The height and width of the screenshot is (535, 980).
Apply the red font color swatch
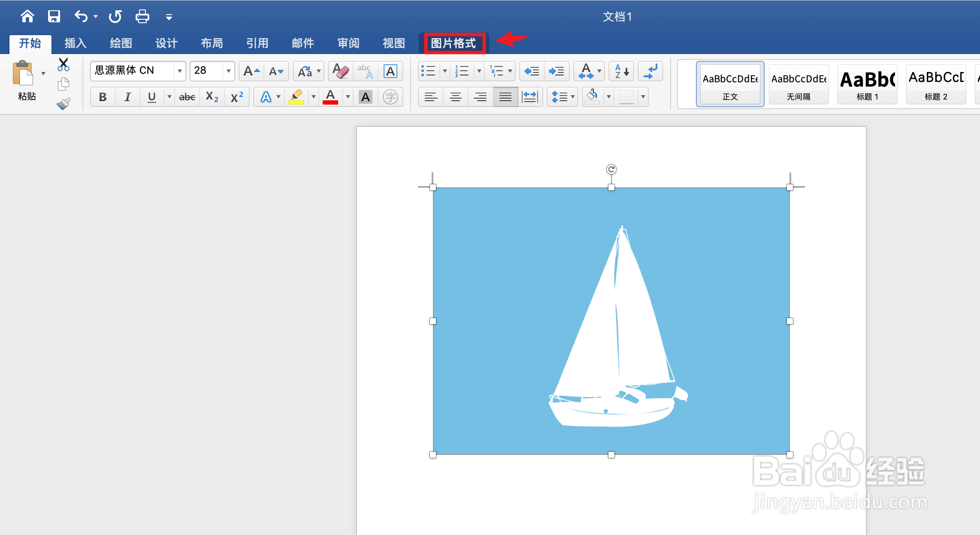click(x=330, y=97)
